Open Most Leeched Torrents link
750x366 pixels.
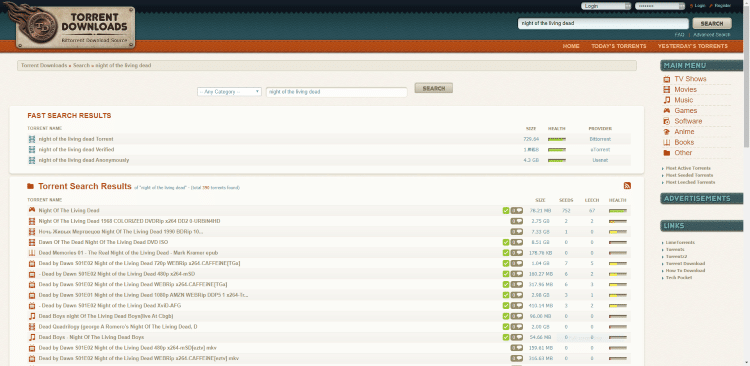click(690, 182)
